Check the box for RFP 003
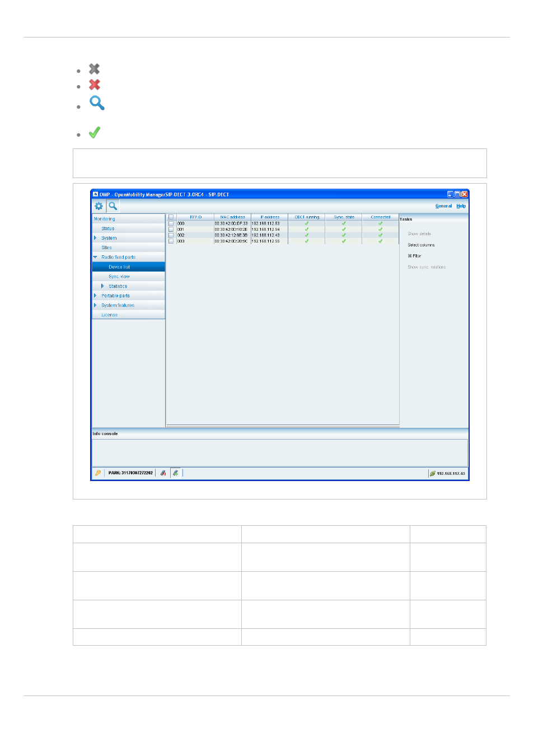 171,241
